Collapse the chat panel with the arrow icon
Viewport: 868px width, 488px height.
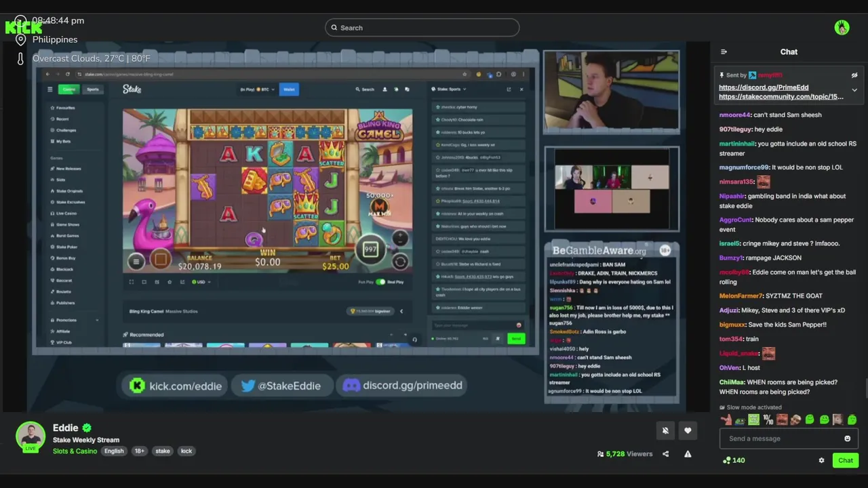tap(724, 52)
